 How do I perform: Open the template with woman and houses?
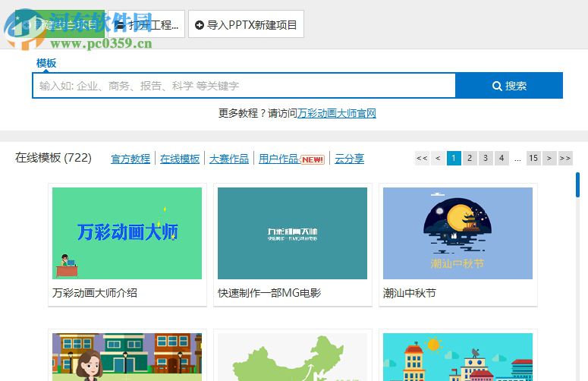pyautogui.click(x=127, y=357)
